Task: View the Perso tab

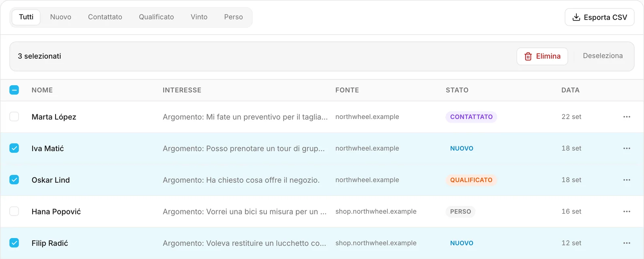Action: (x=233, y=17)
